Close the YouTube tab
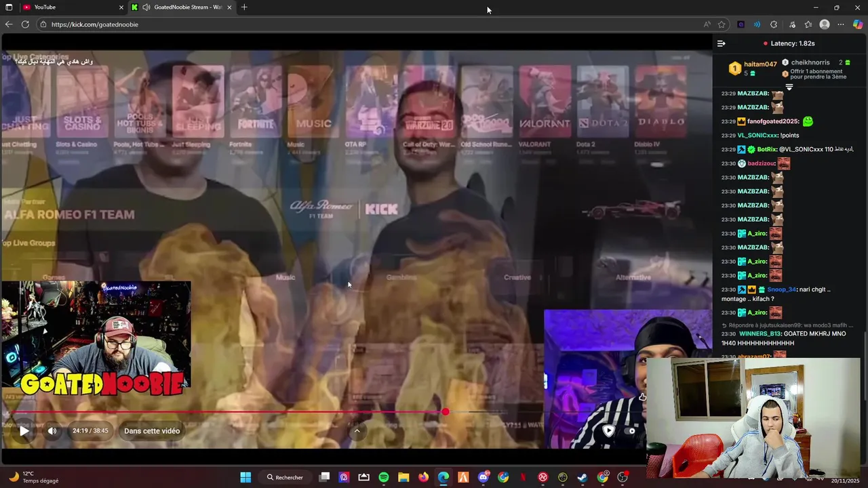 coord(121,7)
